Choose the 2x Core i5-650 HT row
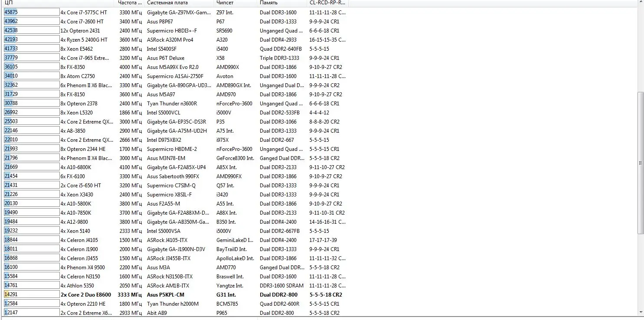Screen dimensions: 644x320 point(175,186)
